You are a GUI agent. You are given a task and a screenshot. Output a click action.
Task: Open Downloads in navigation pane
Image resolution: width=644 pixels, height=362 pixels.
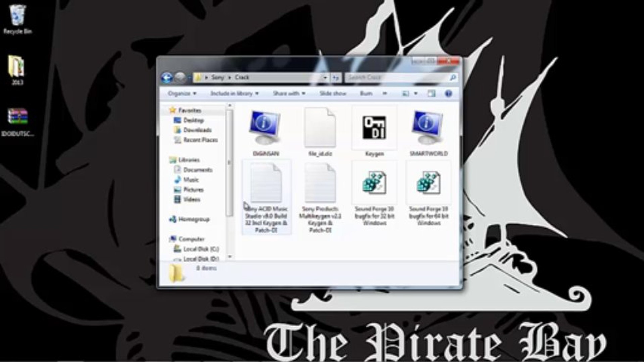[193, 130]
